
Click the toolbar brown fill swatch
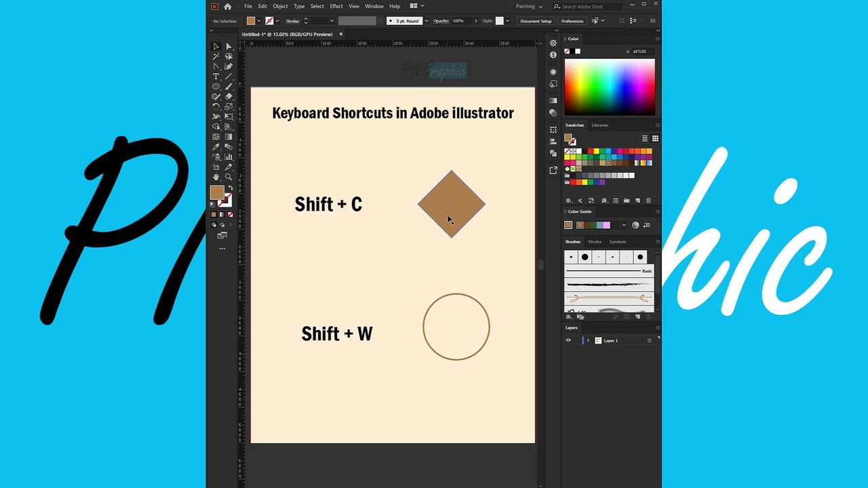pyautogui.click(x=217, y=192)
